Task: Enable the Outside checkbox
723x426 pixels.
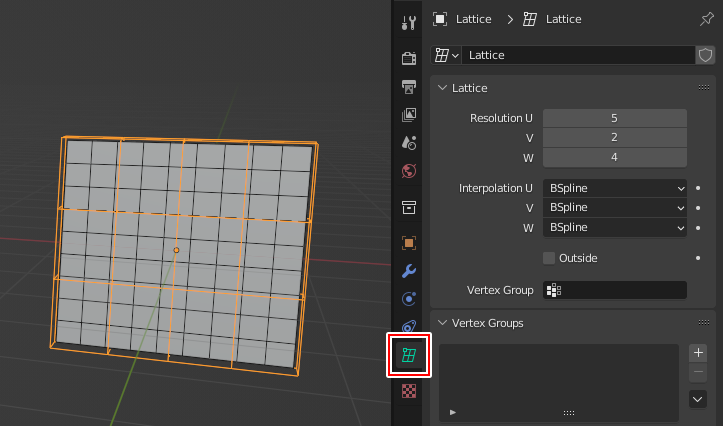Action: click(549, 258)
